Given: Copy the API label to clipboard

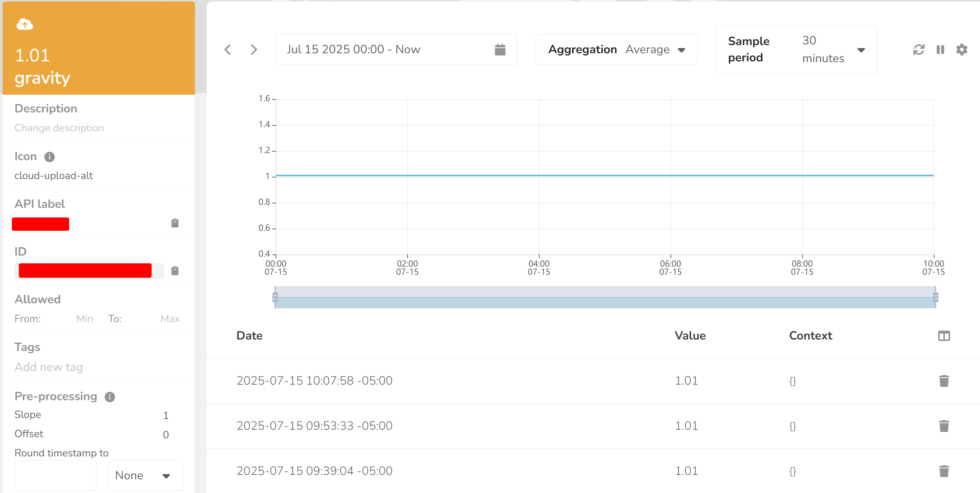Looking at the screenshot, I should 175,223.
